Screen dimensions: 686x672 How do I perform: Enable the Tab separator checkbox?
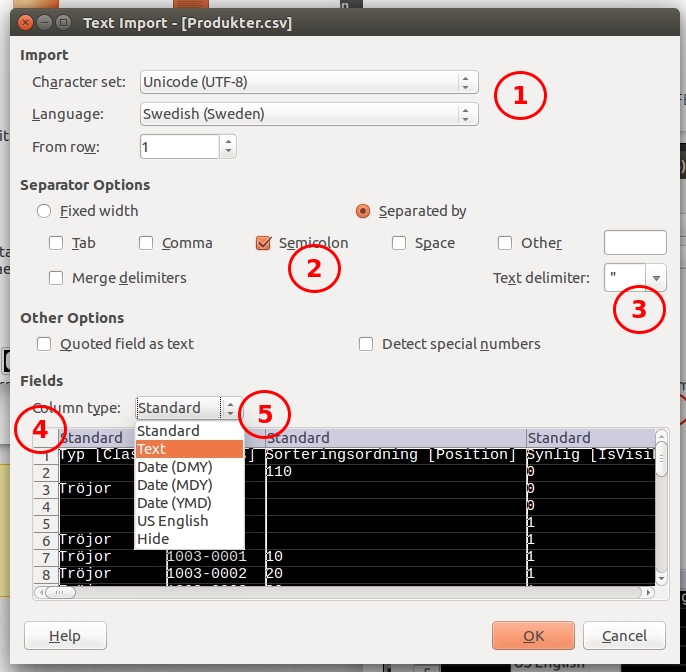56,243
